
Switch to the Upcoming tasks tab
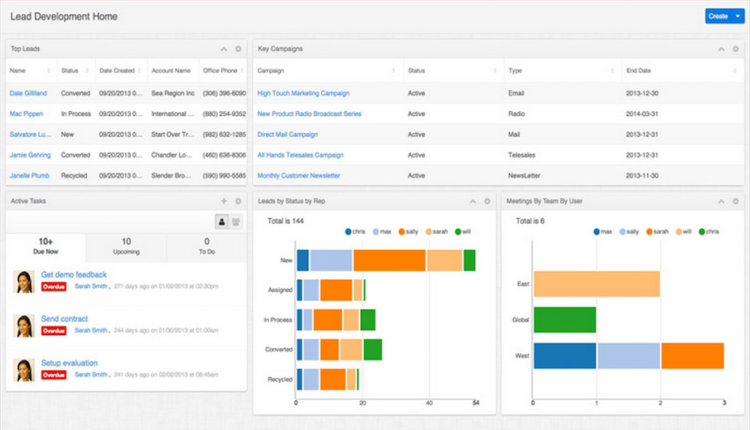(126, 246)
